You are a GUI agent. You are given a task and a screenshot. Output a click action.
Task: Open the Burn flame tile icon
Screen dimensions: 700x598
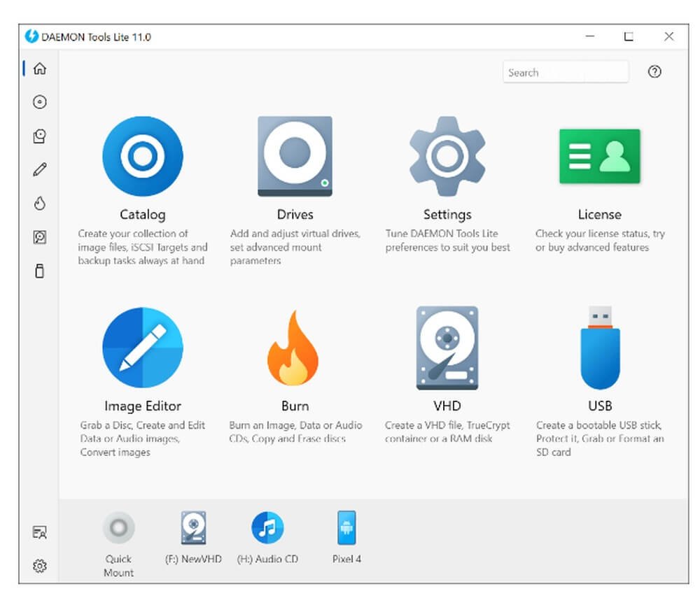(x=293, y=348)
